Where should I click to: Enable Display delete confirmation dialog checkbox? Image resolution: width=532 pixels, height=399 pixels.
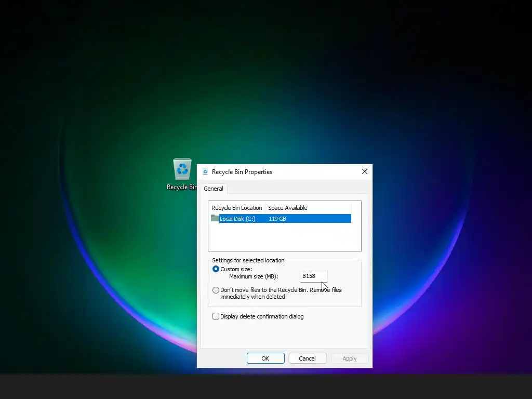(x=216, y=316)
